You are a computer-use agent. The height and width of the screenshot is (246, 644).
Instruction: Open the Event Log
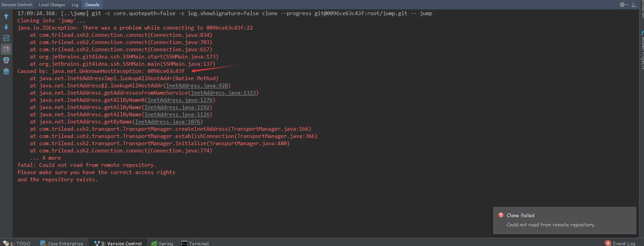point(620,243)
